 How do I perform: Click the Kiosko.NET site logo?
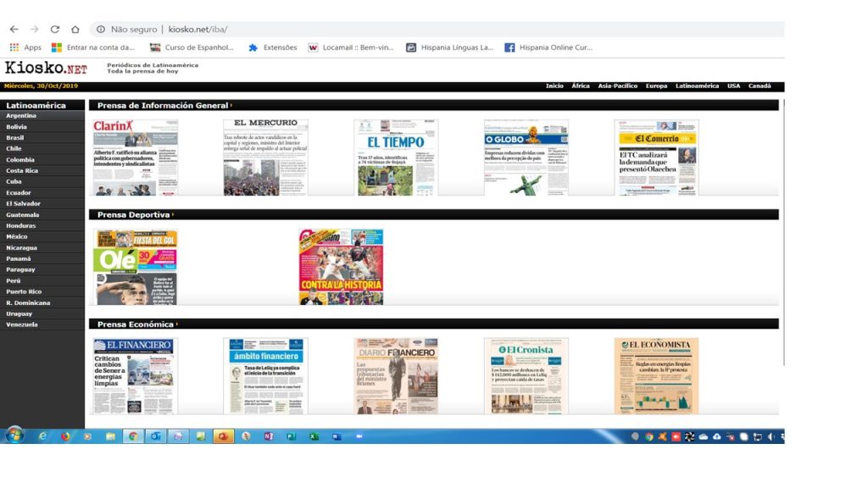pyautogui.click(x=46, y=68)
